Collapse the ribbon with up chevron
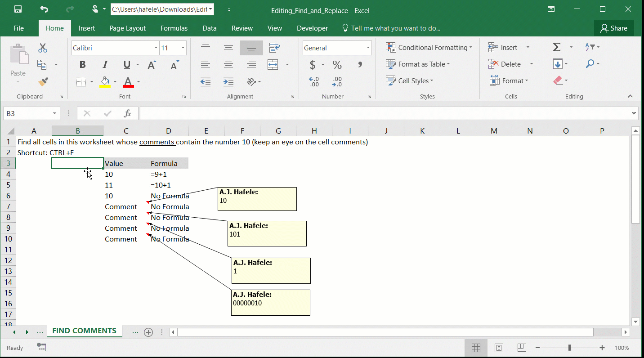644x358 pixels. tap(630, 96)
